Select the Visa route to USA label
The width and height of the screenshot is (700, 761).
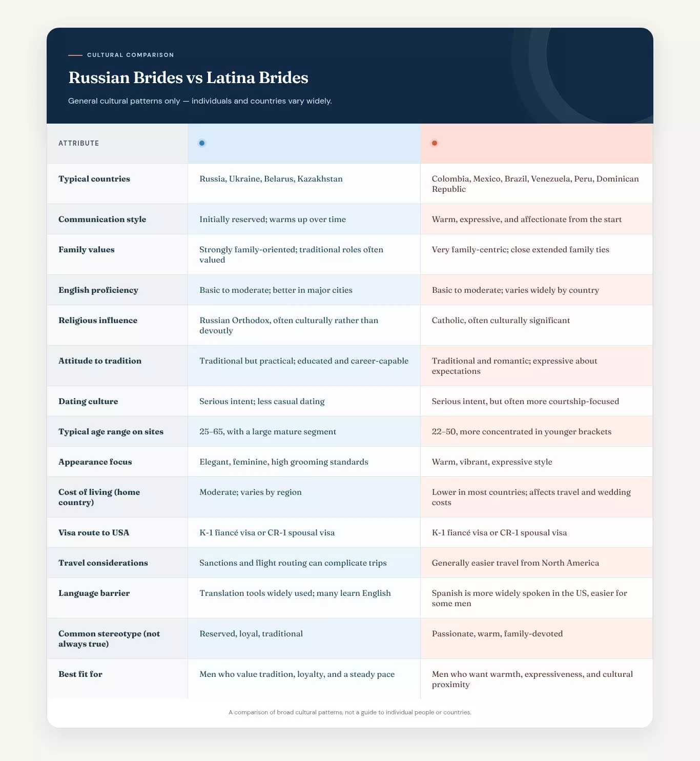point(94,533)
